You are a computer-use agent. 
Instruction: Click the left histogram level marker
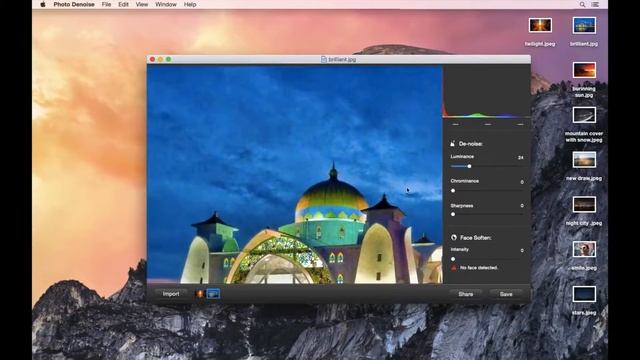[456, 124]
